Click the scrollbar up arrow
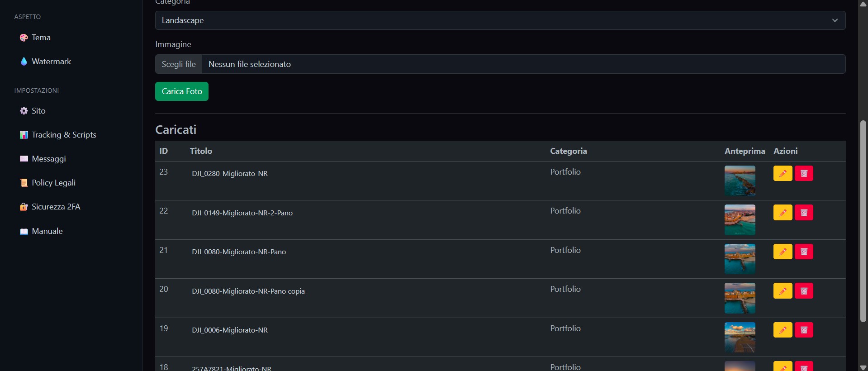 pos(863,4)
